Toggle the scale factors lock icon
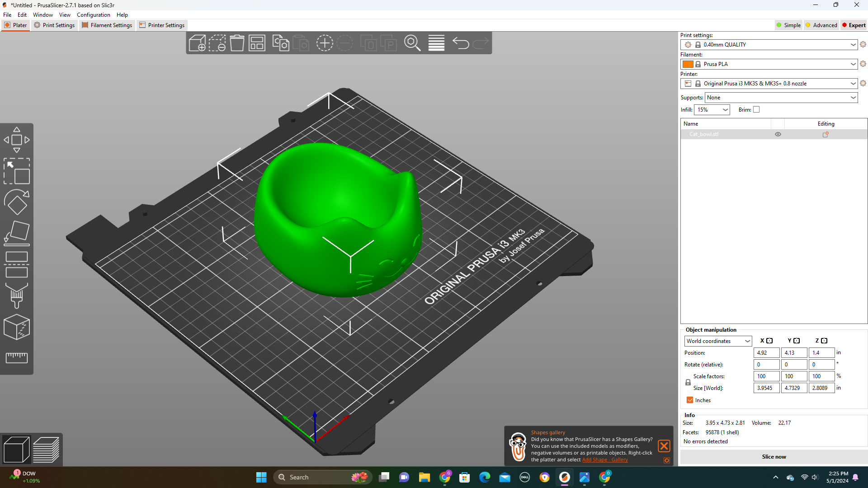The width and height of the screenshot is (868, 488). (688, 382)
